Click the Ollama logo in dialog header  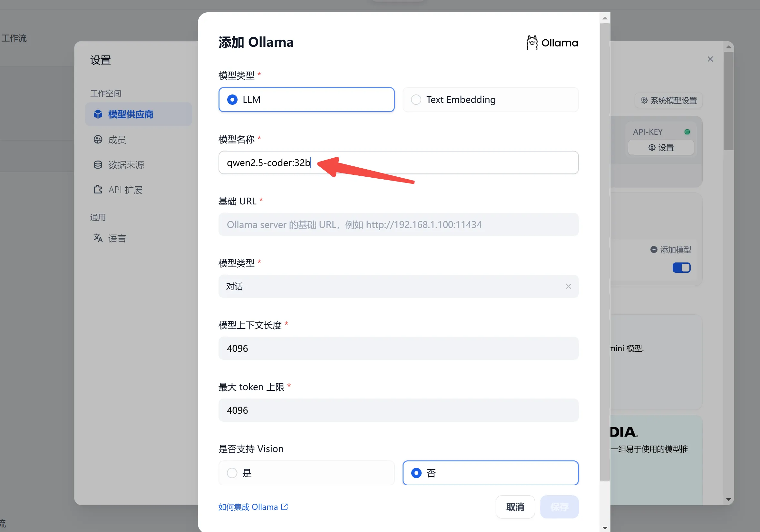(x=552, y=43)
